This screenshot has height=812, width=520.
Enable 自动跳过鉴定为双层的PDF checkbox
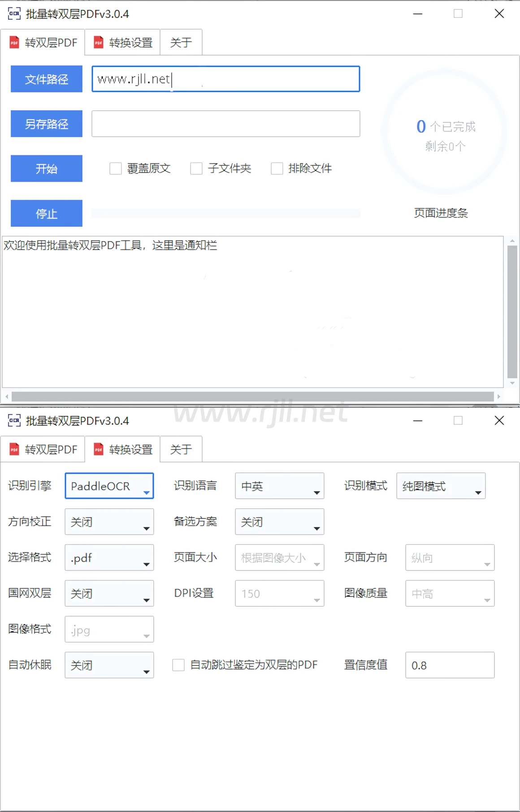pyautogui.click(x=178, y=665)
